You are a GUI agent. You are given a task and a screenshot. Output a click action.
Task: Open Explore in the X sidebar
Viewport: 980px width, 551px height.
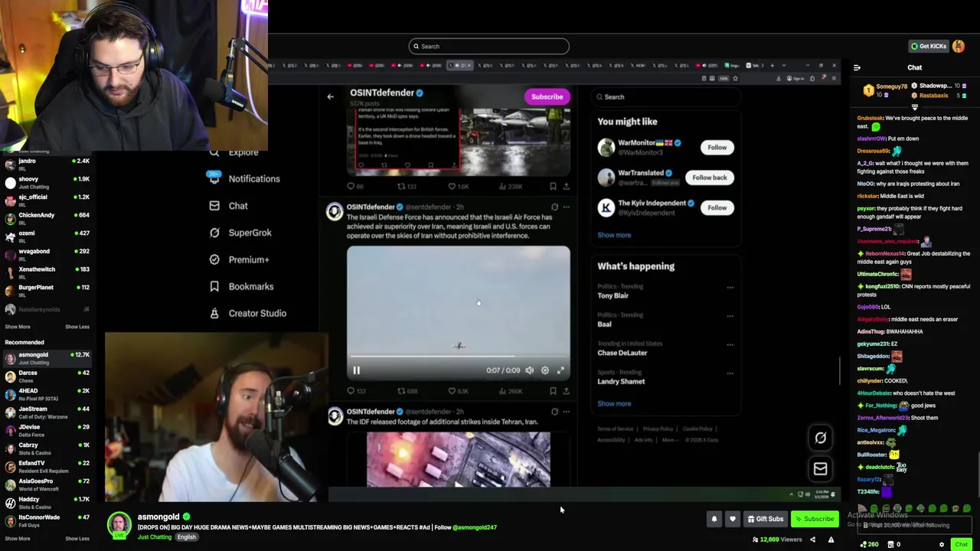234,152
